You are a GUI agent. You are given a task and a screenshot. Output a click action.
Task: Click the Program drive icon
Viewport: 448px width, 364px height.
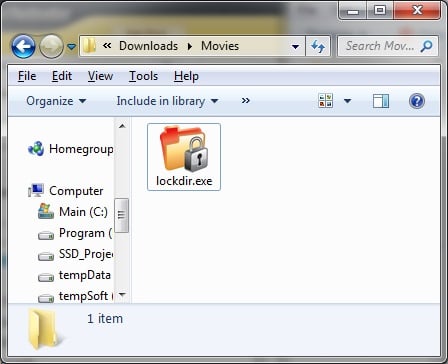click(46, 236)
